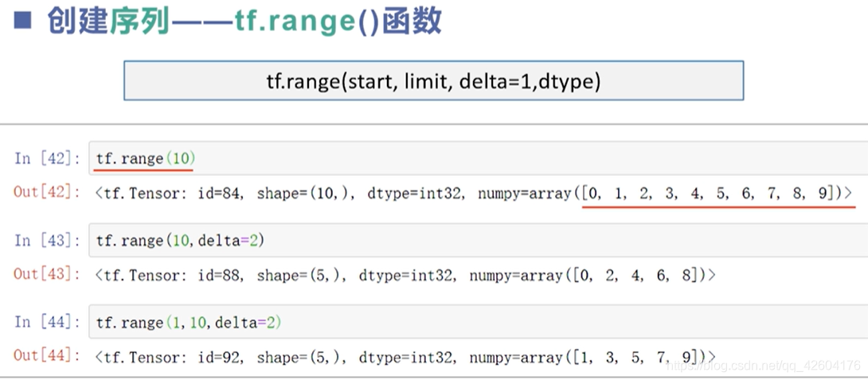Viewport: 868px width, 380px height.
Task: Click the tf.range(1,10,delta=2) code cell
Action: 479,322
